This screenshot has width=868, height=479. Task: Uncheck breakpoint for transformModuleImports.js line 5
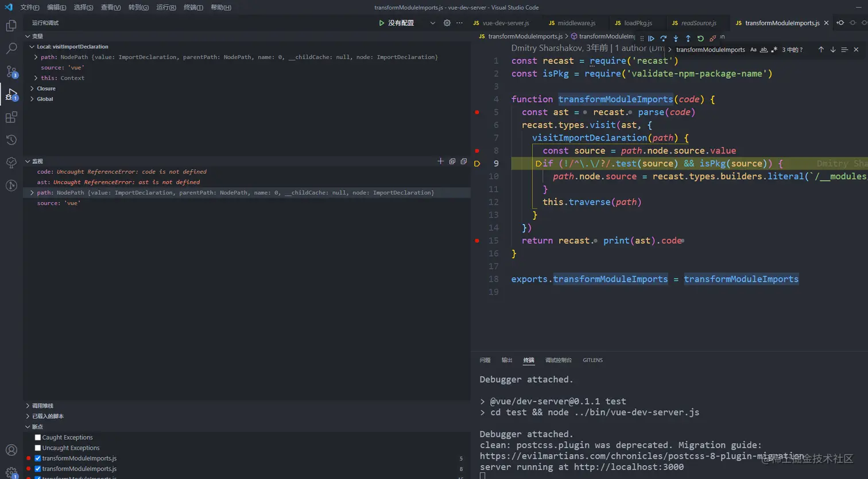coord(38,458)
